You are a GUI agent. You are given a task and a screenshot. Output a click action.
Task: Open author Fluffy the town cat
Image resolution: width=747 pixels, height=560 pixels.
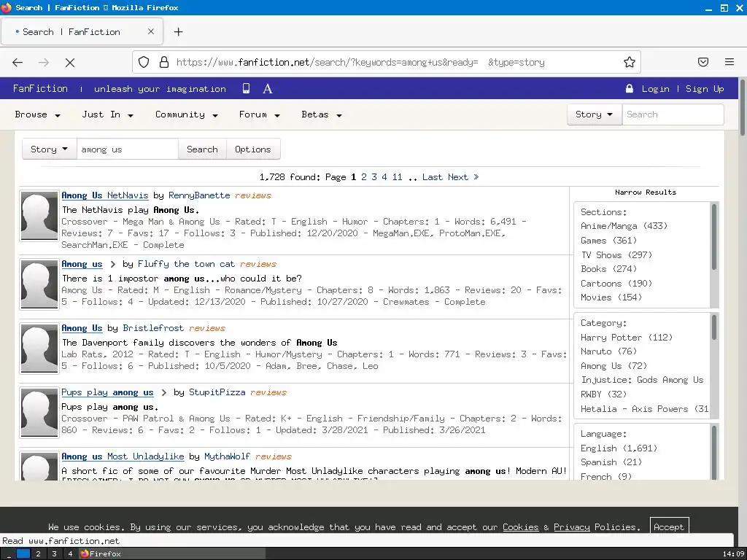click(x=186, y=264)
